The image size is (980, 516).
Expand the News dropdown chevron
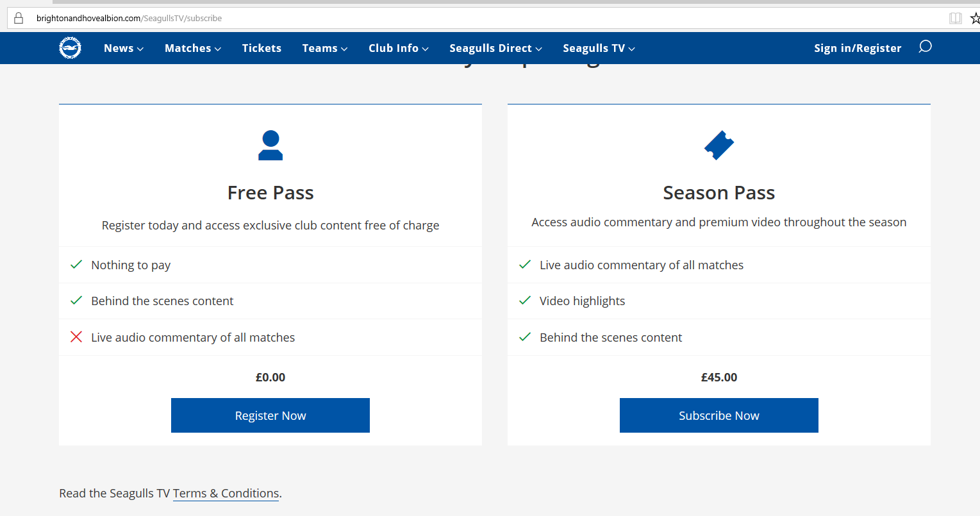pos(140,49)
